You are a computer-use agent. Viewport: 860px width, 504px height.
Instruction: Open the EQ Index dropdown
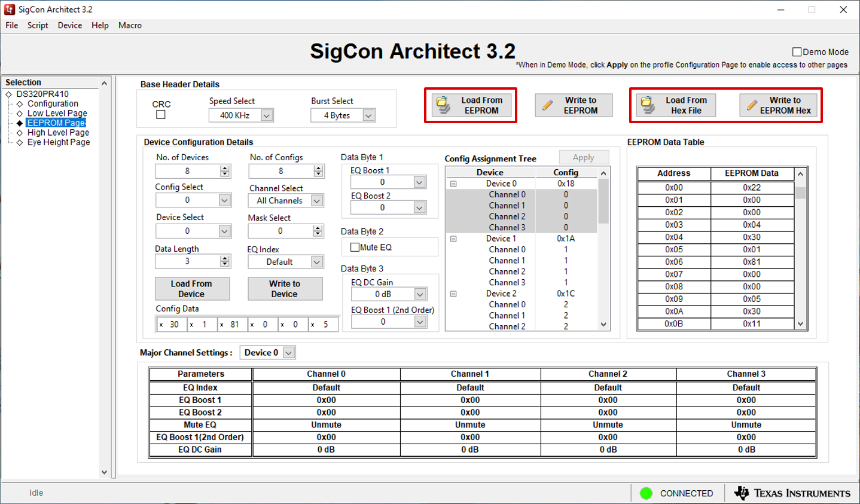click(x=317, y=262)
